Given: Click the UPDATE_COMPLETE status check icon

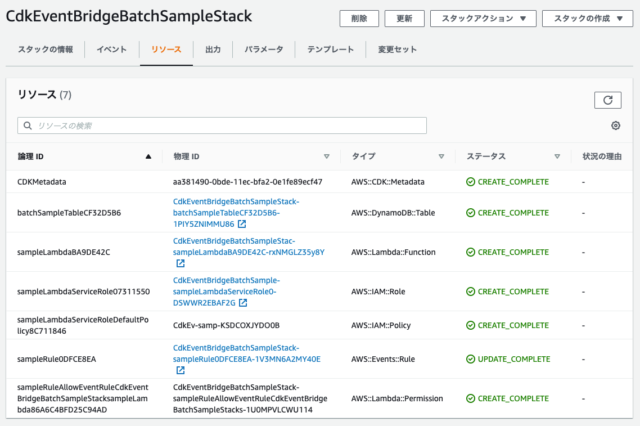Looking at the screenshot, I should click(471, 359).
